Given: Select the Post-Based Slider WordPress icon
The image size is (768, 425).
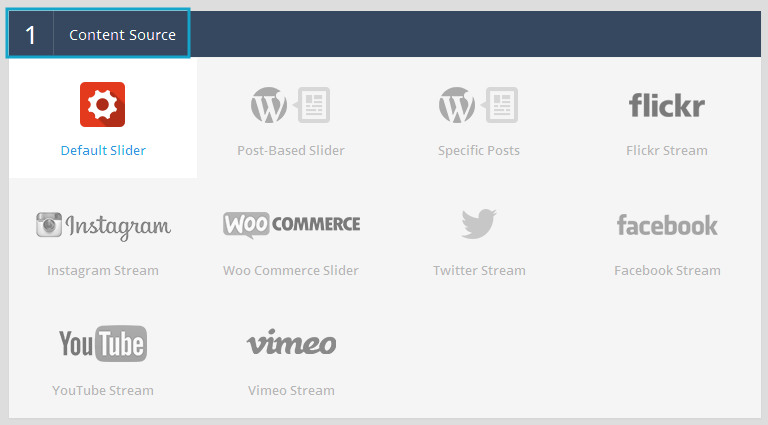Looking at the screenshot, I should 290,105.
